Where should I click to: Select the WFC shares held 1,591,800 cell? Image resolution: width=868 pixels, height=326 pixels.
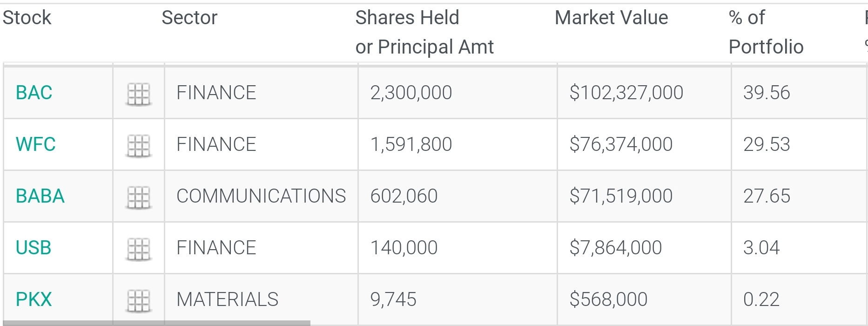[x=411, y=144]
